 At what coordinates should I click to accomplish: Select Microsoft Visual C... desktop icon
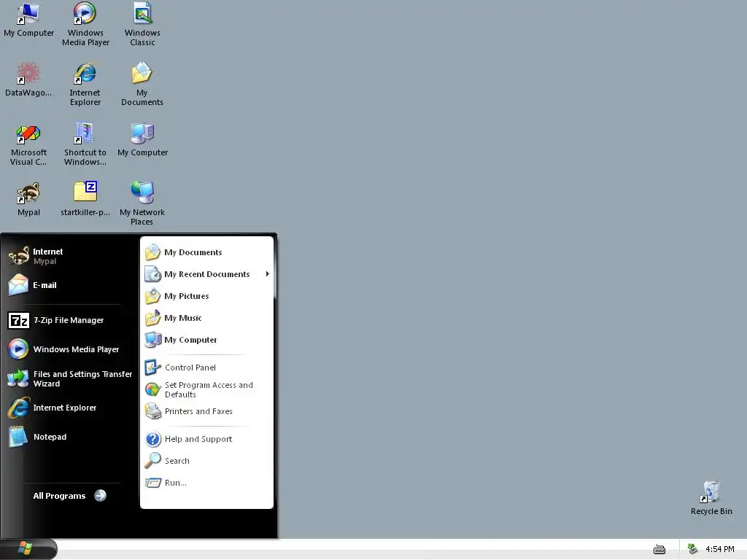click(x=28, y=144)
